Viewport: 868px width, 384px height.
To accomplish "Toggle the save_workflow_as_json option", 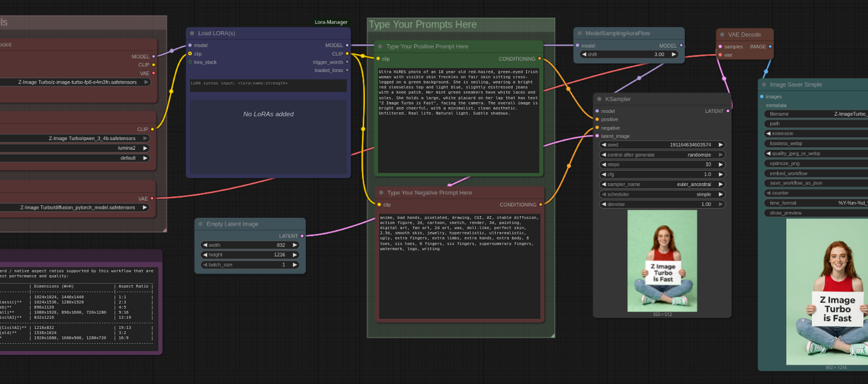I will click(816, 183).
